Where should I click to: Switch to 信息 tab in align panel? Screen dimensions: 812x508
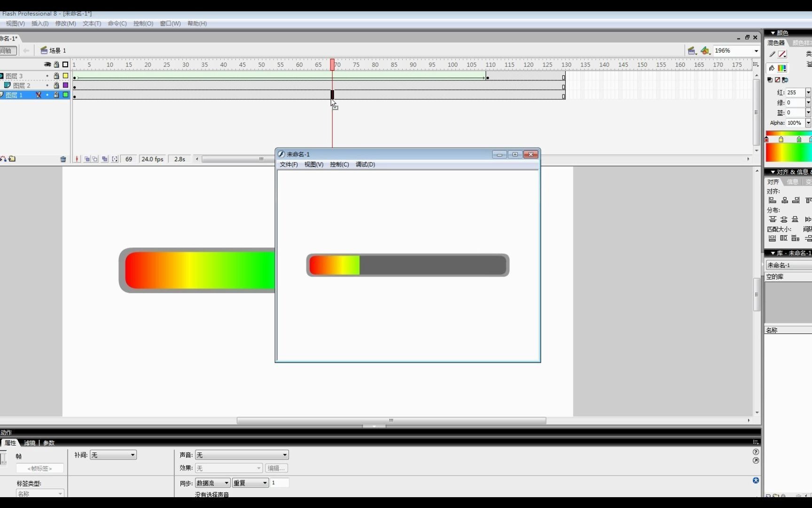tap(792, 182)
